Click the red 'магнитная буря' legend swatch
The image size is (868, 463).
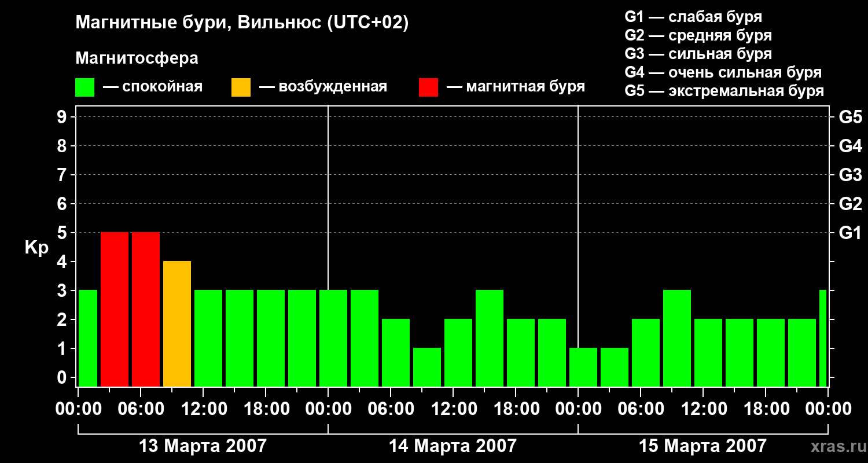(428, 87)
